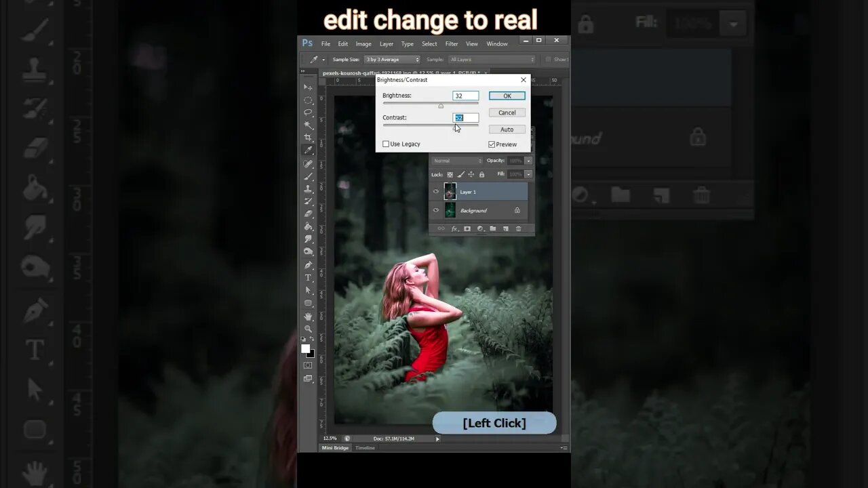The width and height of the screenshot is (868, 488).
Task: Click Cancel in Brightness/Contrast dialog
Action: (507, 113)
